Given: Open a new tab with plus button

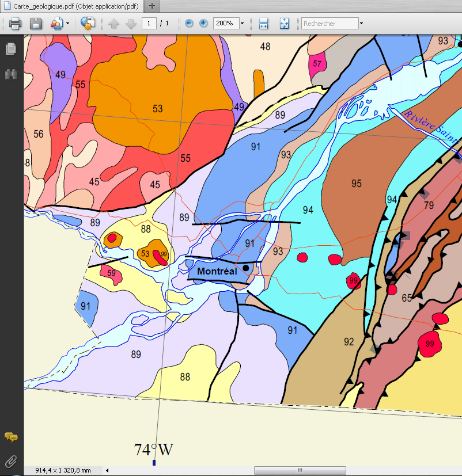Looking at the screenshot, I should pos(152,6).
